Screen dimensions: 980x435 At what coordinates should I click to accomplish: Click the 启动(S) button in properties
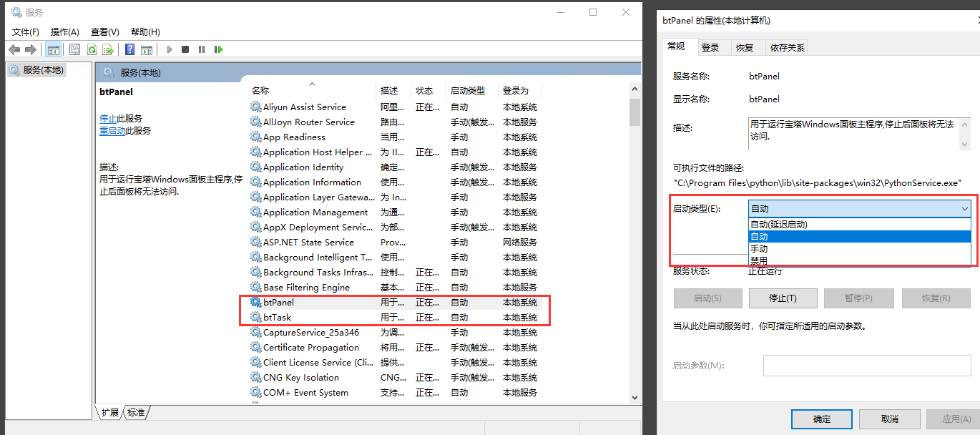coord(707,298)
